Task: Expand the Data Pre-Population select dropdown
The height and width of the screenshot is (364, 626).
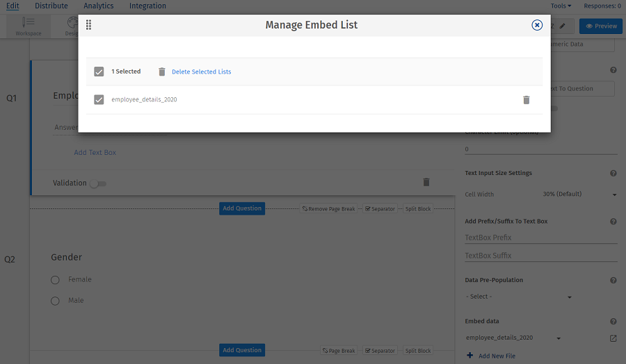Action: click(518, 297)
